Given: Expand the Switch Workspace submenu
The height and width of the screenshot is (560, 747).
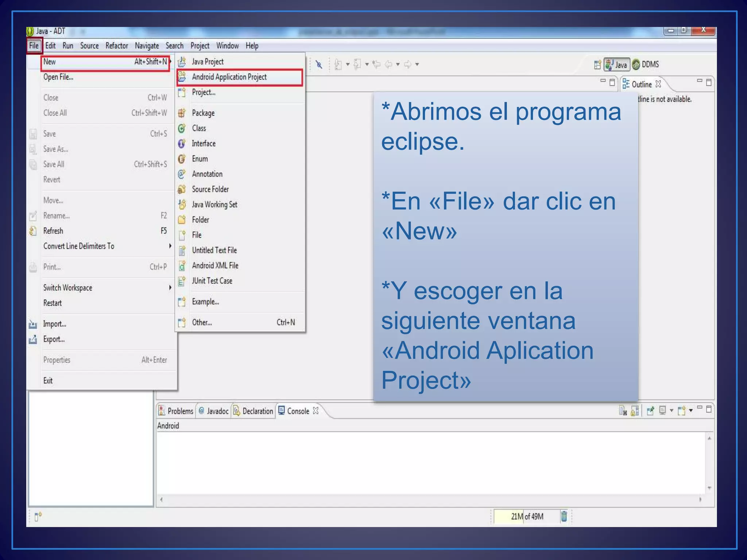Looking at the screenshot, I should 170,288.
